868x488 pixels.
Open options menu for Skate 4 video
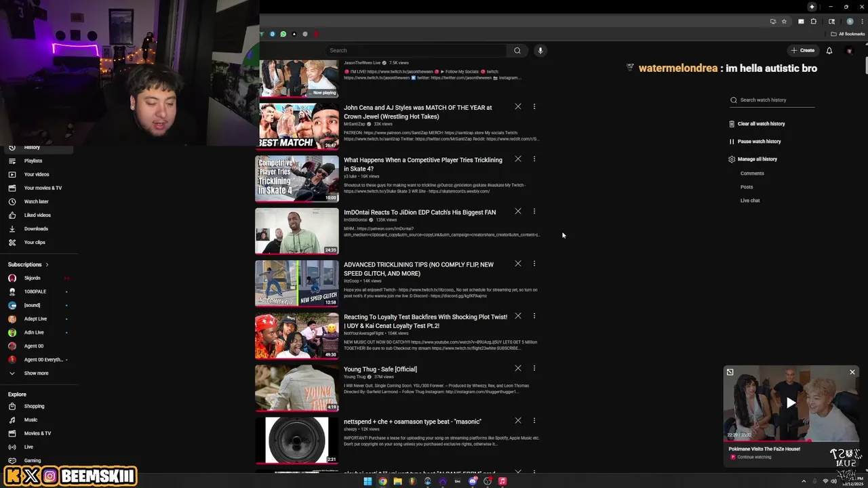(x=534, y=159)
